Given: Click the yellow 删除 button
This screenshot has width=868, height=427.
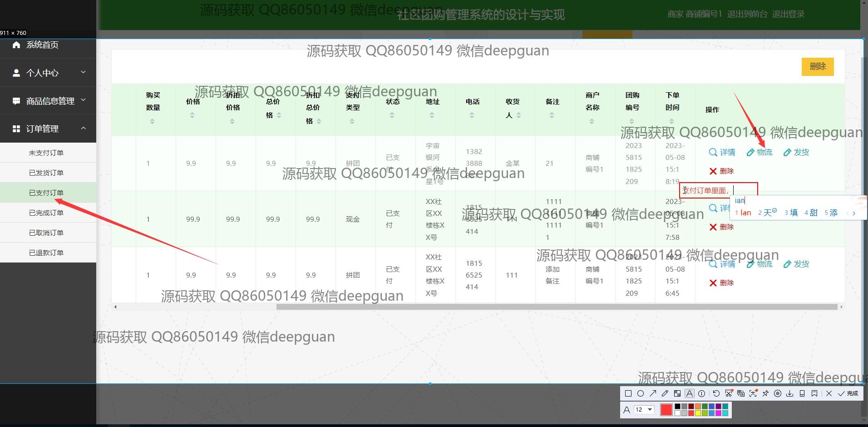Looking at the screenshot, I should (817, 66).
